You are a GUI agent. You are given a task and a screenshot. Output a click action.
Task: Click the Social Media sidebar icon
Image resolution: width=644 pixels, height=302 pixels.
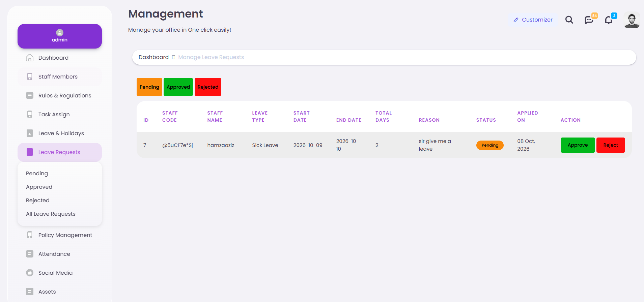point(30,273)
